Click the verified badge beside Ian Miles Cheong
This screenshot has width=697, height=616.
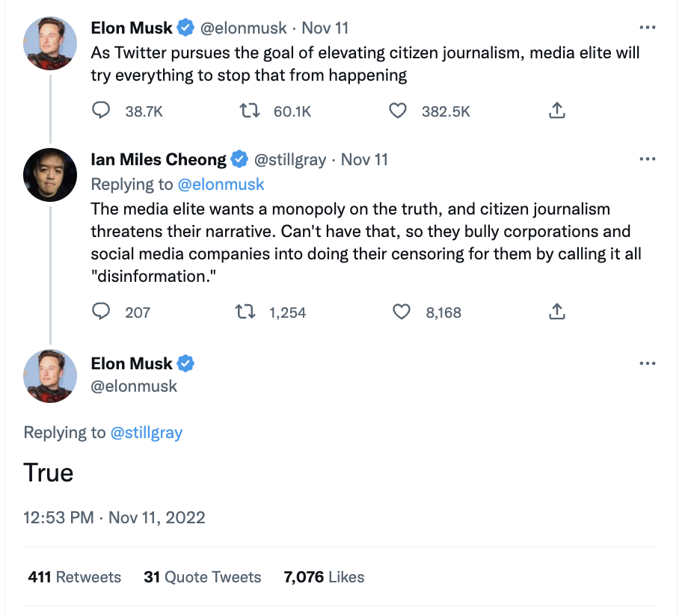pos(239,158)
